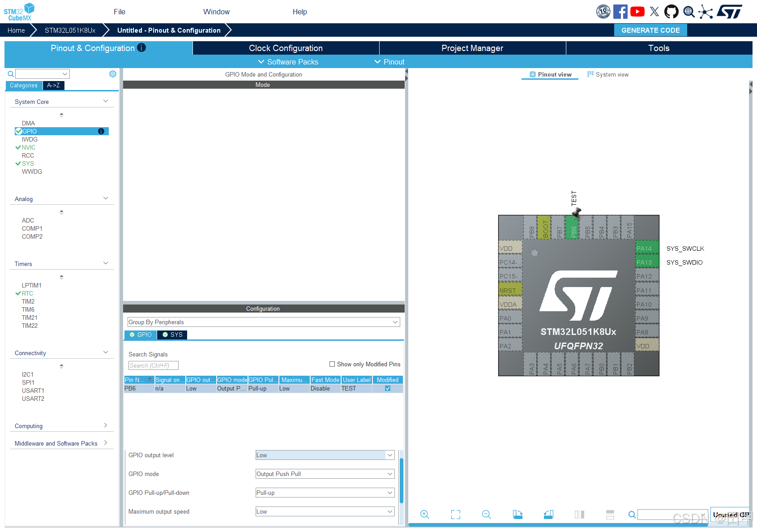The width and height of the screenshot is (757, 532).
Task: Switch to the A->Z tab
Action: 53,85
